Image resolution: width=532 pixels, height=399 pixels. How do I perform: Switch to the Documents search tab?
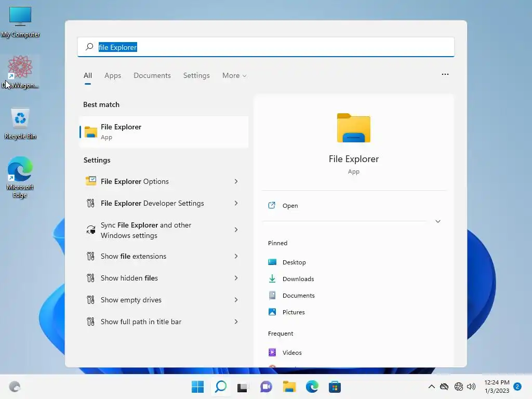coord(152,75)
